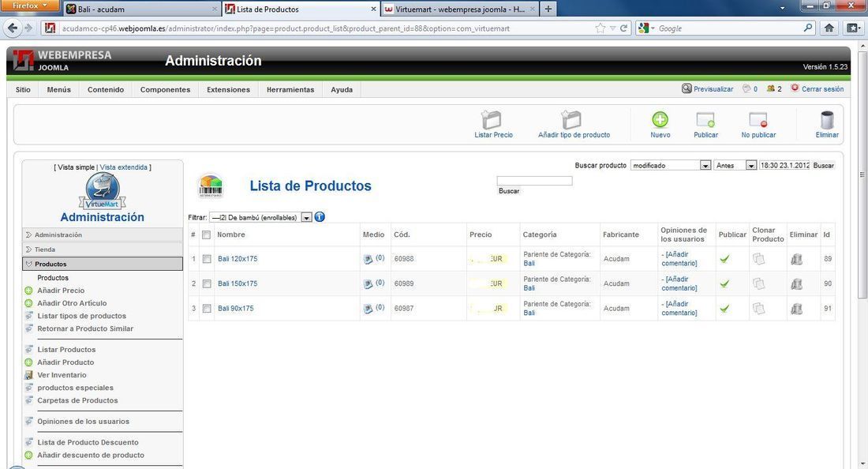
Task: Click the No publicar toolbar icon
Action: point(758,119)
